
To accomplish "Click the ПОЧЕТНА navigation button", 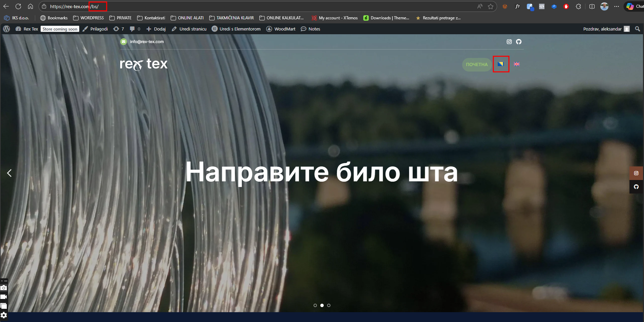I will click(x=477, y=64).
